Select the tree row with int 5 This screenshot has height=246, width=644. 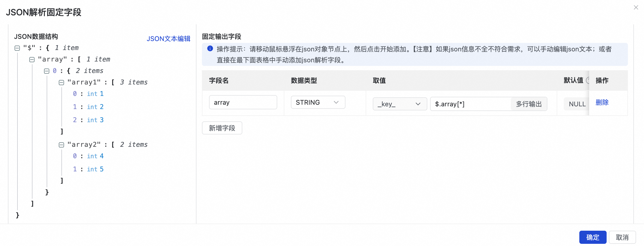[x=88, y=169]
